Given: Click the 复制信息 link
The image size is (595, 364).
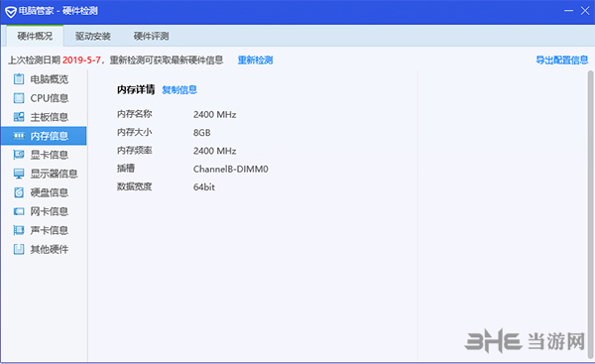Looking at the screenshot, I should pyautogui.click(x=179, y=90).
